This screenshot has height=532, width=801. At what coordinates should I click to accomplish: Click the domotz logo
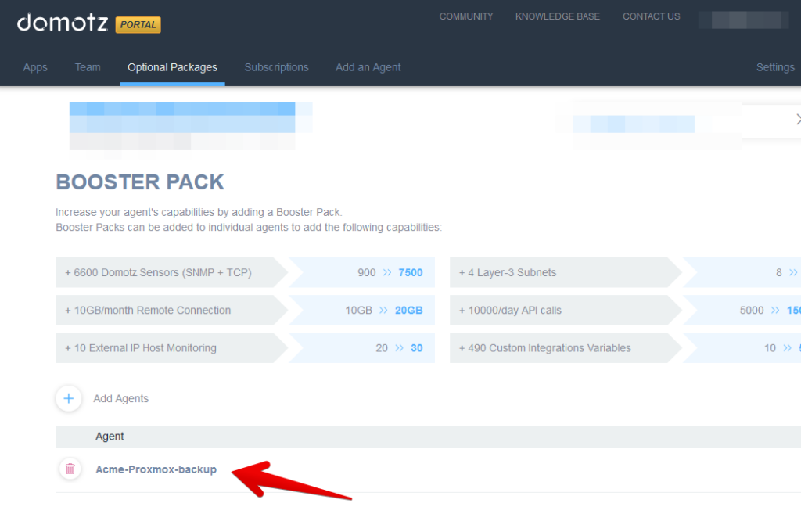(x=63, y=23)
